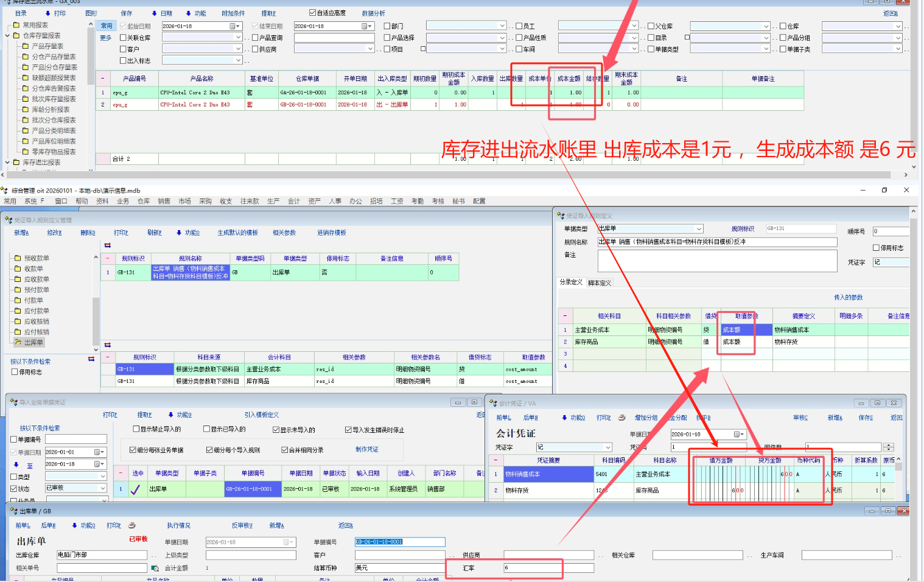Enable the 显示已导入的 checkbox
This screenshot has height=582, width=924.
point(206,429)
